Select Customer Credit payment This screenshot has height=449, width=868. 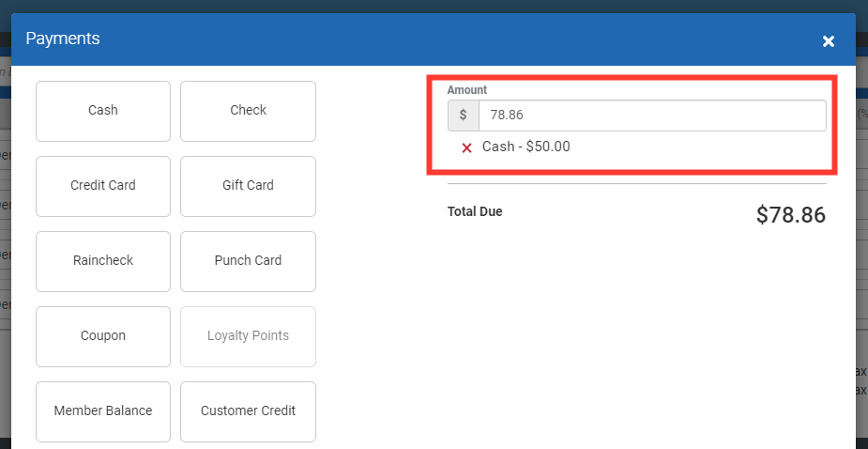click(248, 411)
